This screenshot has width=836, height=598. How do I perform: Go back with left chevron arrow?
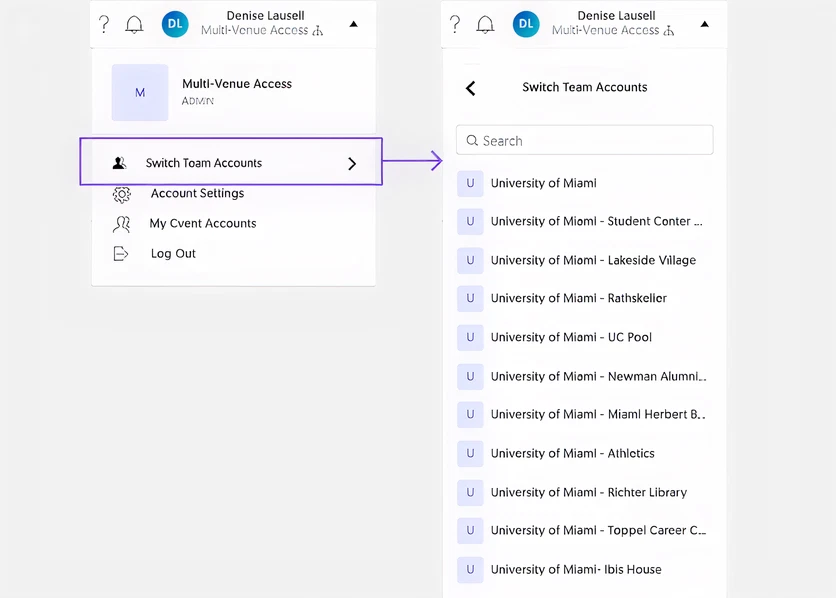(x=470, y=88)
